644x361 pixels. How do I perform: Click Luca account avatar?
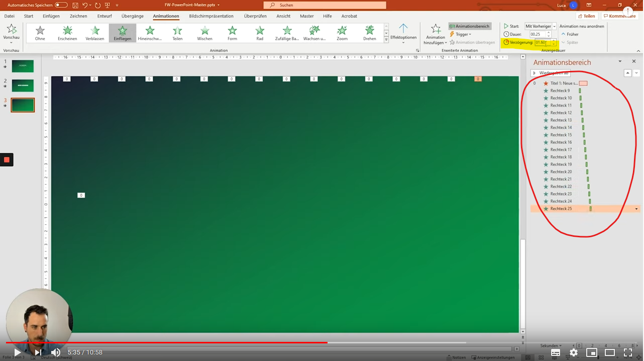[x=574, y=5]
